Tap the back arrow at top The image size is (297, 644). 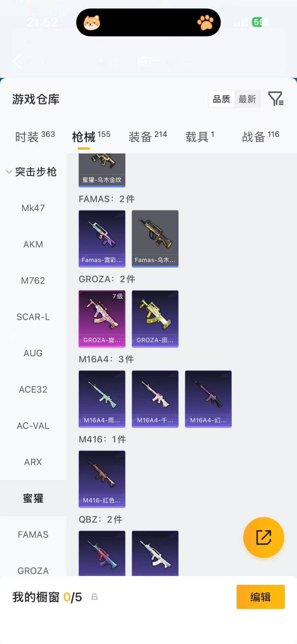pyautogui.click(x=17, y=61)
